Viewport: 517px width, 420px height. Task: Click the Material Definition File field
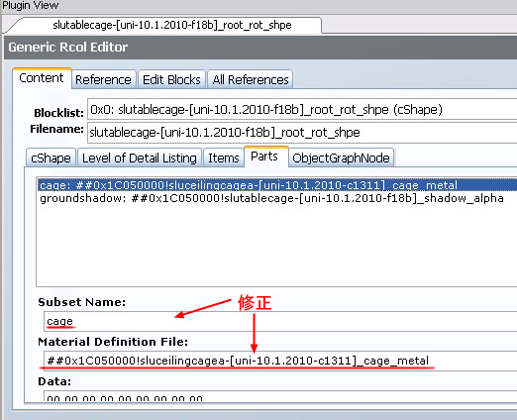pos(280,361)
